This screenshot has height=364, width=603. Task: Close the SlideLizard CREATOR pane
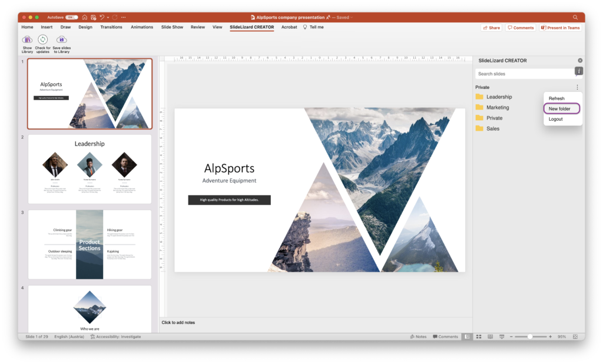pyautogui.click(x=580, y=61)
